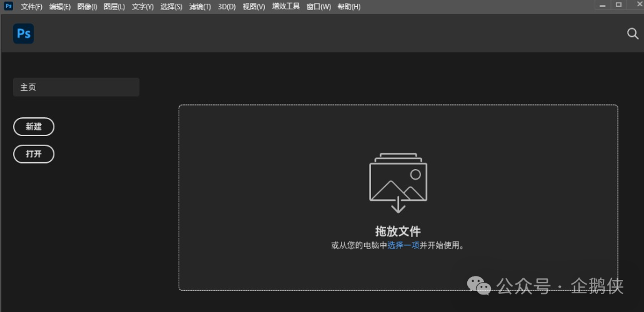This screenshot has height=312, width=644.
Task: Follow the 选择一项 link
Action: coord(404,245)
